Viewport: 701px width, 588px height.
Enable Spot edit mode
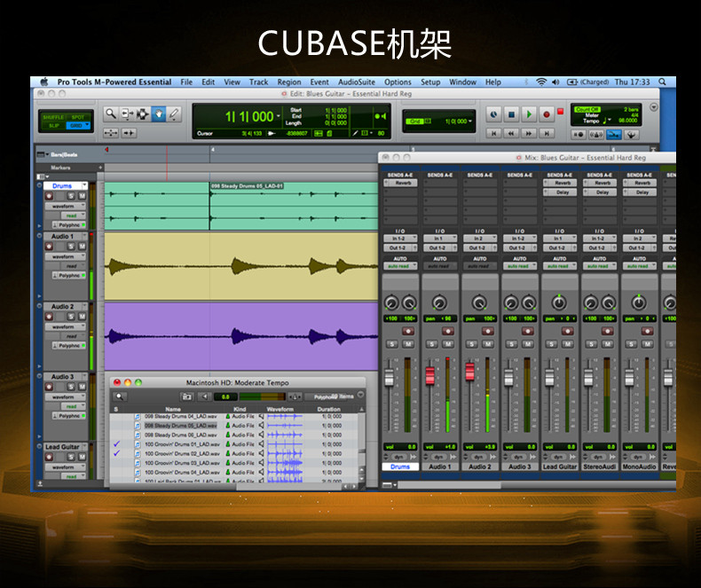click(78, 117)
